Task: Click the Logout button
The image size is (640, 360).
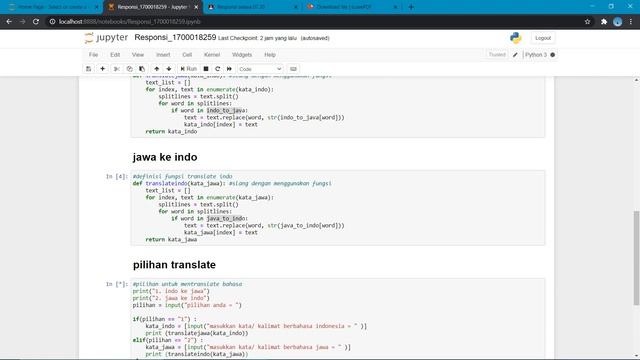Action: (543, 38)
